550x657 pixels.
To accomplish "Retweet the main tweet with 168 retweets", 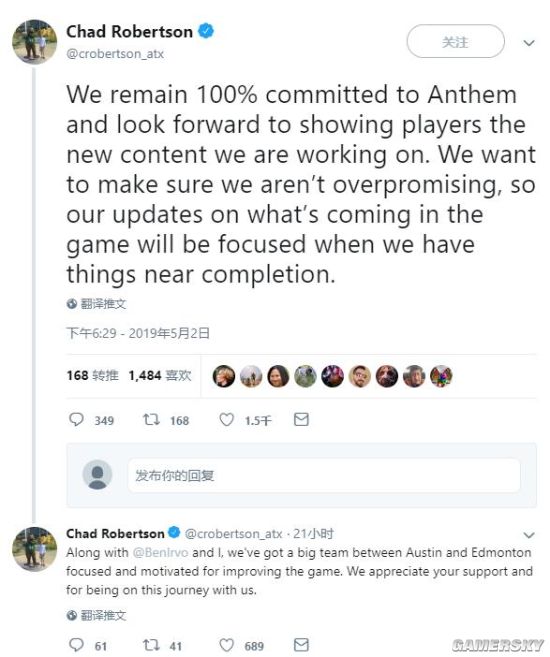I will click(x=151, y=419).
